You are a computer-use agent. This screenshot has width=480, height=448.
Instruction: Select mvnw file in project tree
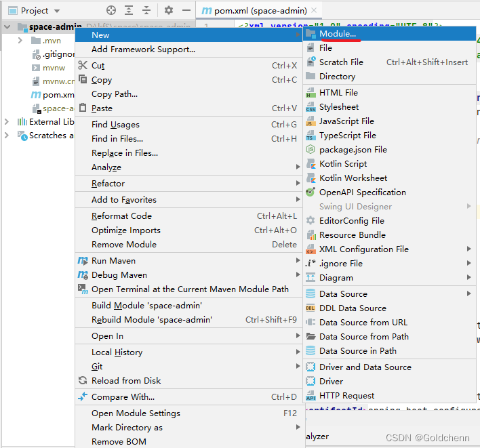tap(54, 68)
